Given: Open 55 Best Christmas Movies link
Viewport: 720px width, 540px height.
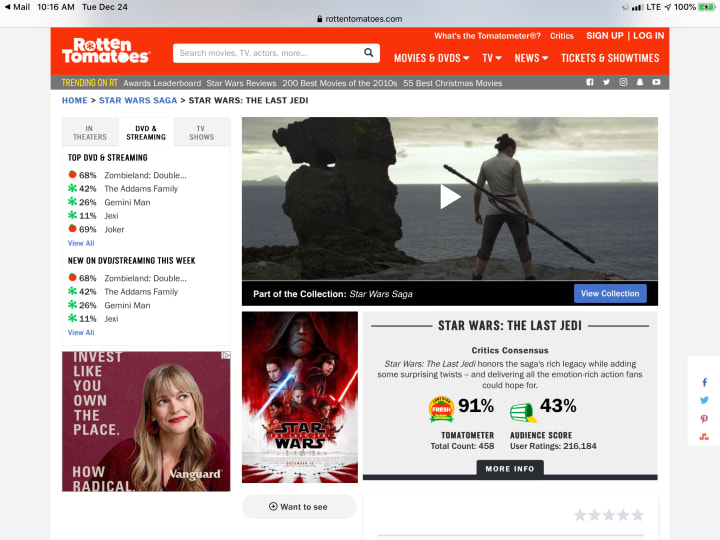Looking at the screenshot, I should [x=453, y=83].
